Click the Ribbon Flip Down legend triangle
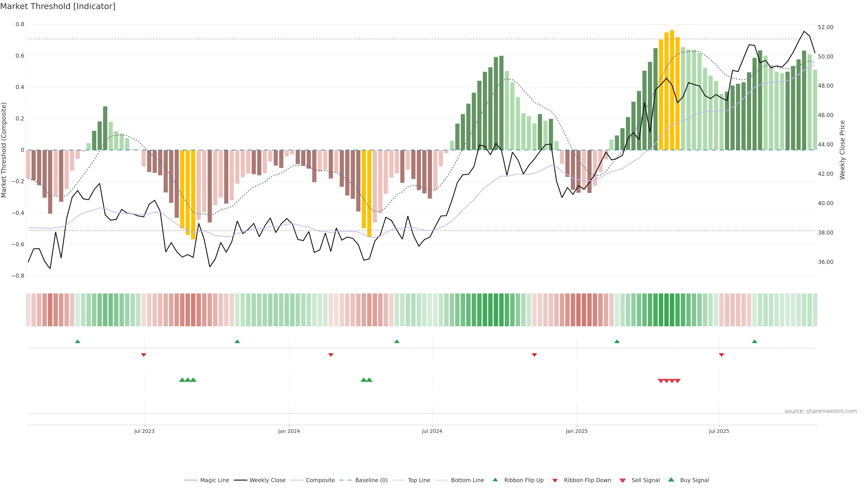This screenshot has height=488, width=868. (555, 481)
